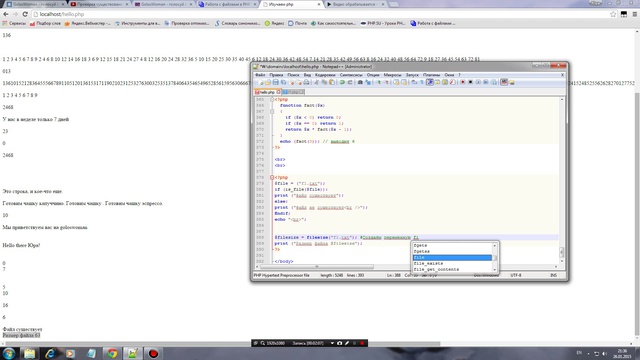Click the Find binoculars icon in Notepad++
The width and height of the screenshot is (640, 360).
tap(360, 82)
